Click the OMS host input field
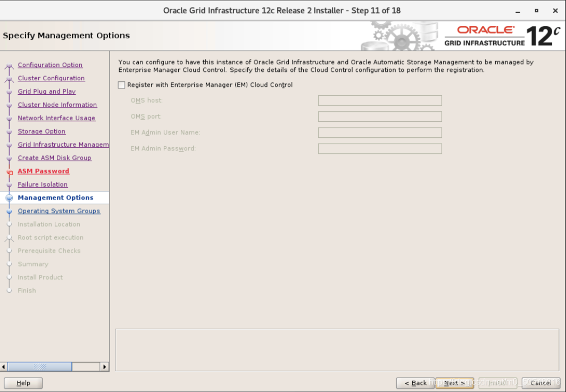Screen dimensions: 566x392 pos(380,101)
